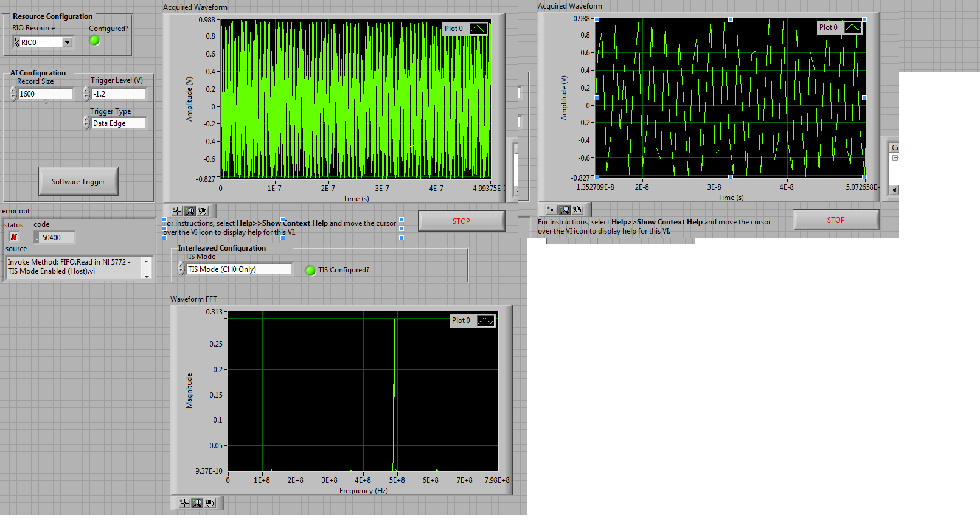Click the red X error status indicator
The width and height of the screenshot is (980, 526).
click(x=14, y=237)
